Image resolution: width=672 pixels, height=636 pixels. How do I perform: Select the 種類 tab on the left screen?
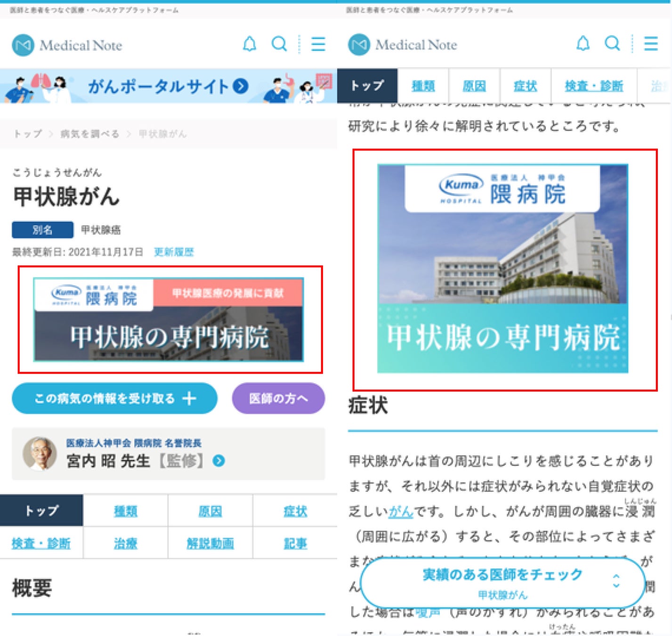[x=126, y=511]
